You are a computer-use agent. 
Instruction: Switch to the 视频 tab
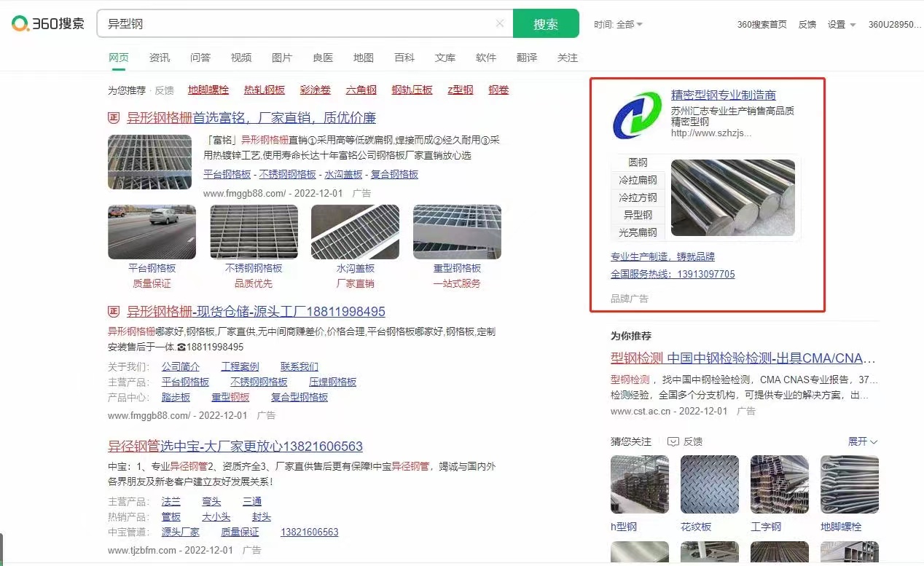[x=241, y=58]
